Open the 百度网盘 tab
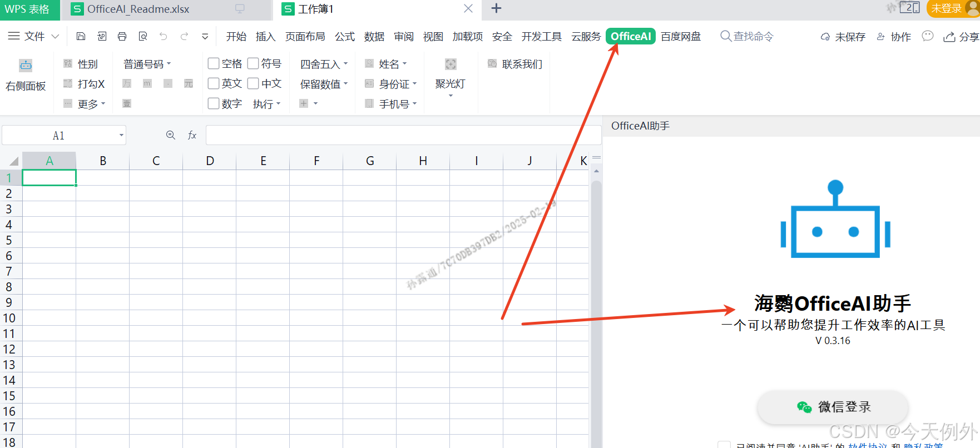Image resolution: width=980 pixels, height=448 pixels. (x=681, y=36)
